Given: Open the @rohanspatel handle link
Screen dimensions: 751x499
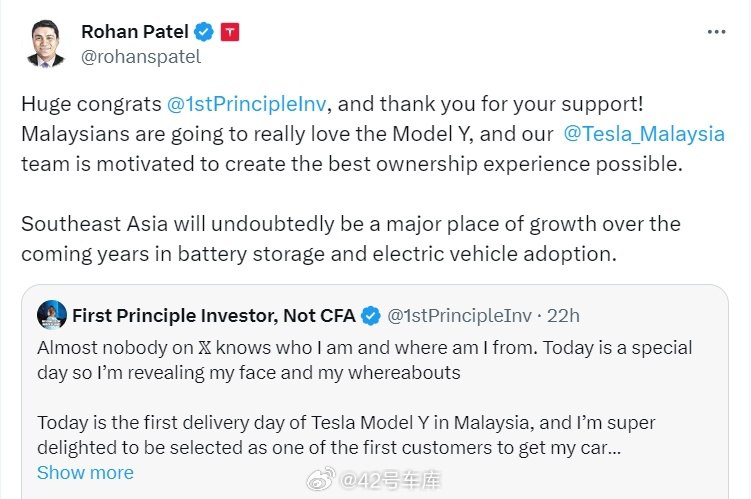Looking at the screenshot, I should tap(141, 57).
